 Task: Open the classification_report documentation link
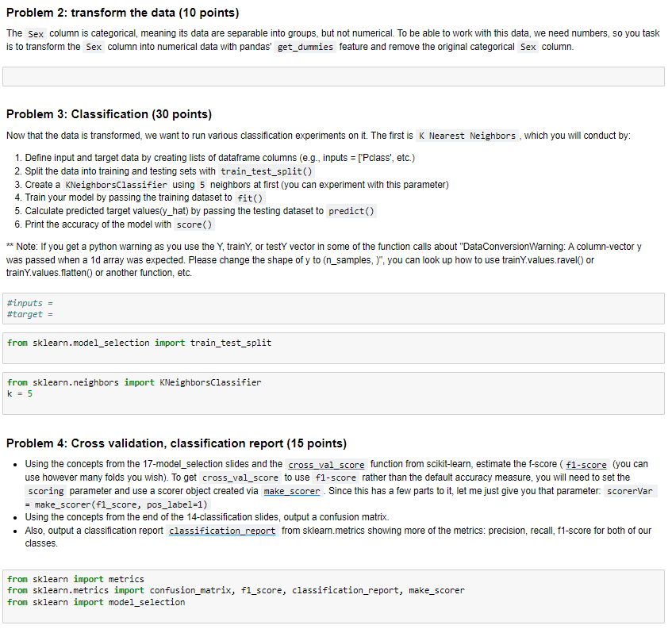222,531
